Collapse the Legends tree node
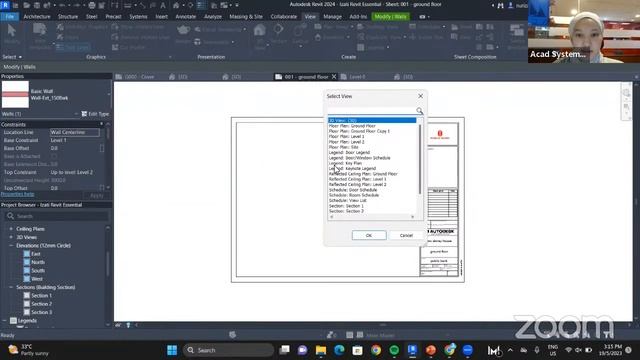This screenshot has width=640, height=360. [x=4, y=321]
